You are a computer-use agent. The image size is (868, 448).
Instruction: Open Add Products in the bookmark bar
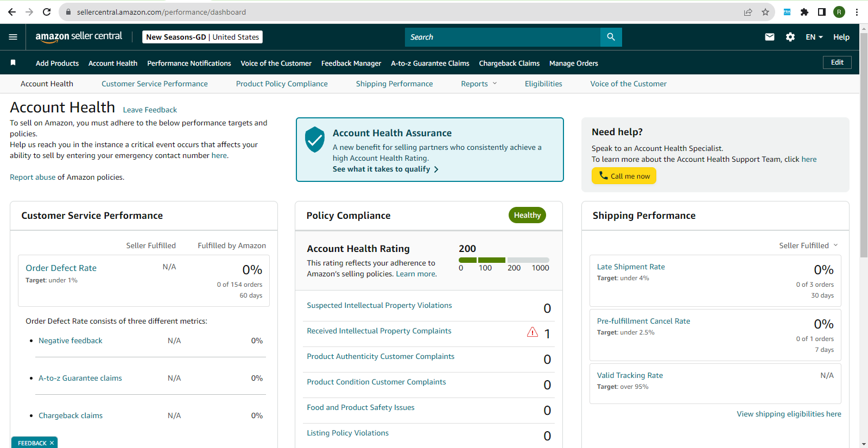58,63
